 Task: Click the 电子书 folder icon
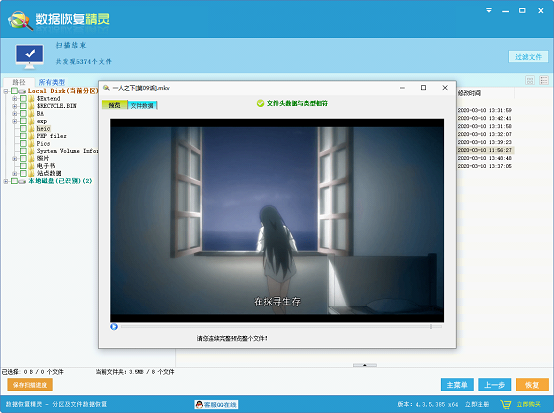31,166
